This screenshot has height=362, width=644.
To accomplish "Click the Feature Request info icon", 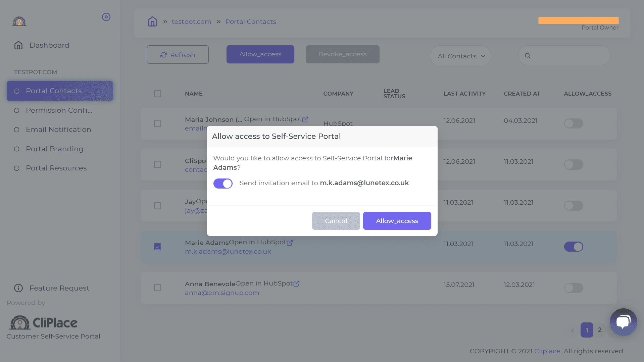I will [18, 288].
